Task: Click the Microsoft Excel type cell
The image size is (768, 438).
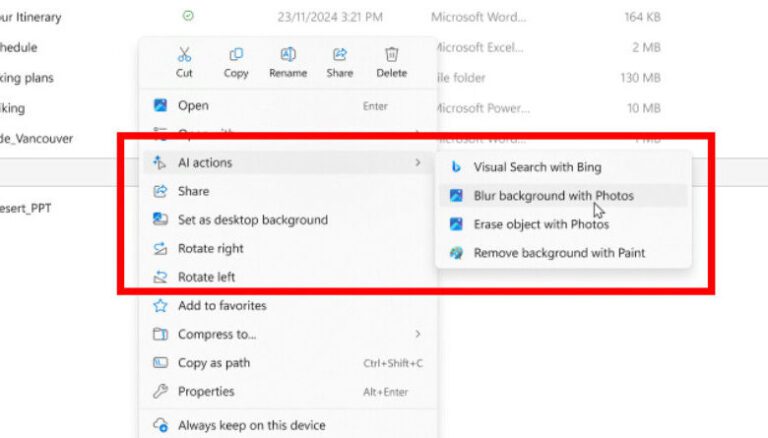Action: pyautogui.click(x=480, y=48)
